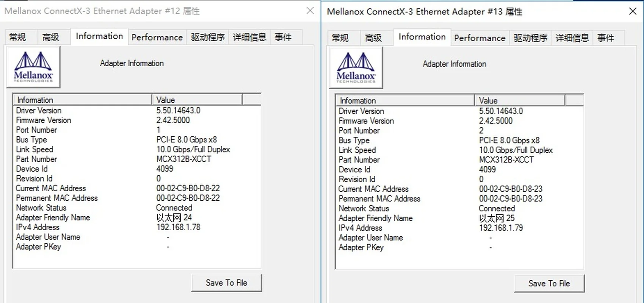Open 详细信息 tab in Adapter #12 window
Image resolution: width=644 pixels, height=303 pixels.
pos(249,37)
